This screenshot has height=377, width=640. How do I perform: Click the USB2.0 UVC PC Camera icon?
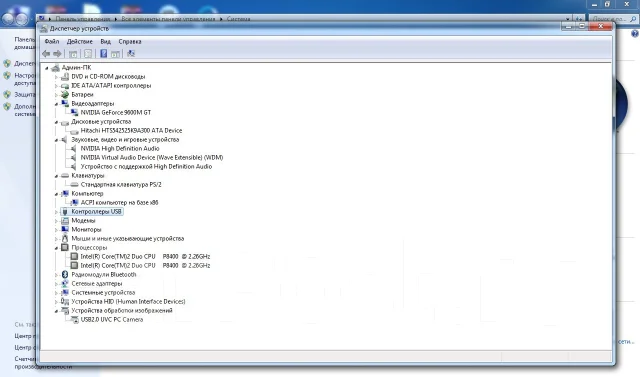[74, 320]
